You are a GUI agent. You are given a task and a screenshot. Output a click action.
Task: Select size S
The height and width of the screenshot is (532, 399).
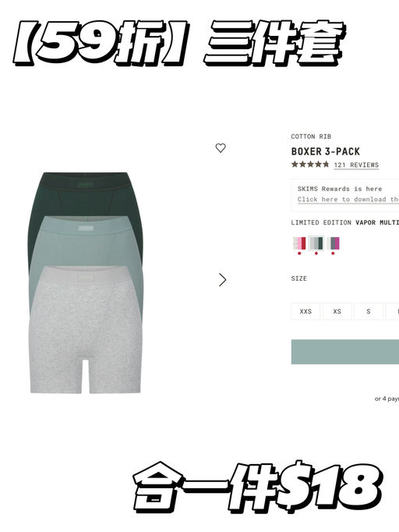coord(369,311)
